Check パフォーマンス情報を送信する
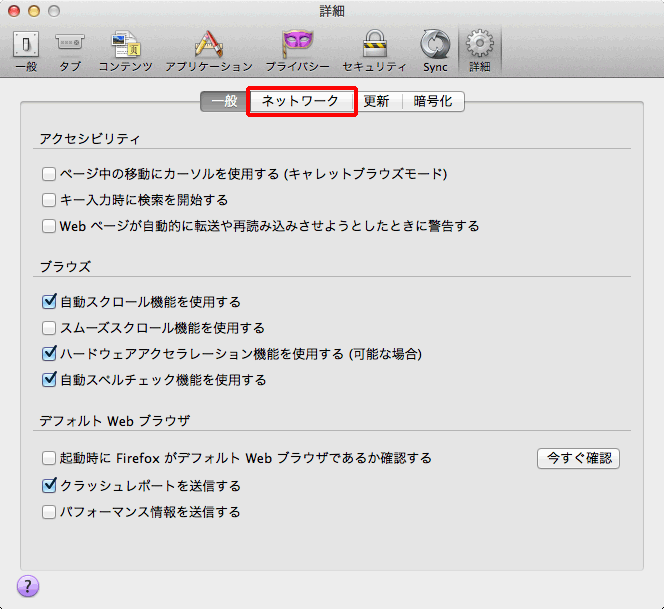The height and width of the screenshot is (609, 664). [49, 512]
